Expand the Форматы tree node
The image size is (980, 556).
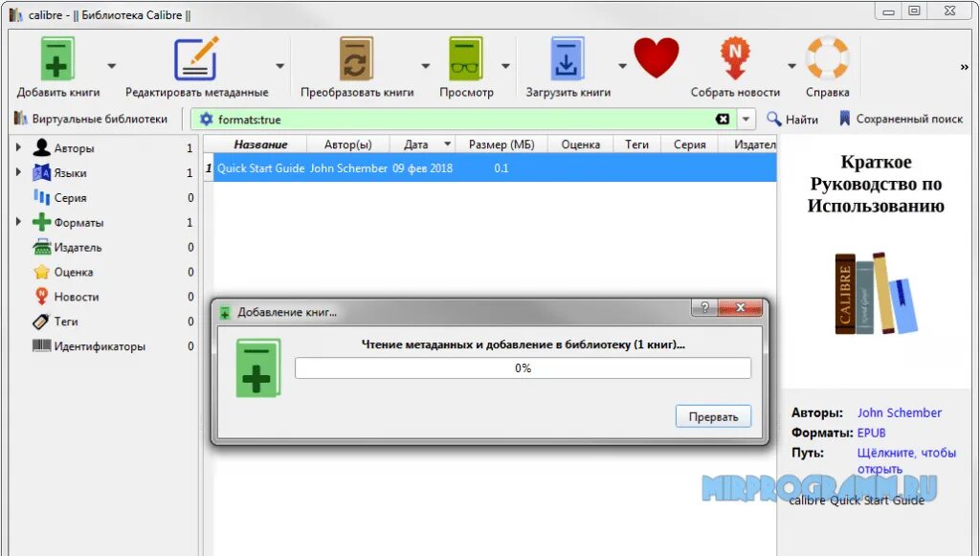(x=18, y=221)
